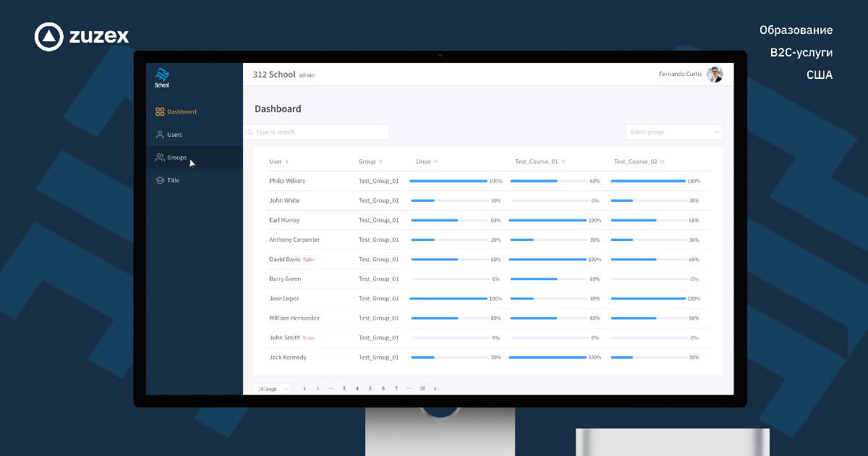Open the 10/page size dropdown

coord(271,389)
